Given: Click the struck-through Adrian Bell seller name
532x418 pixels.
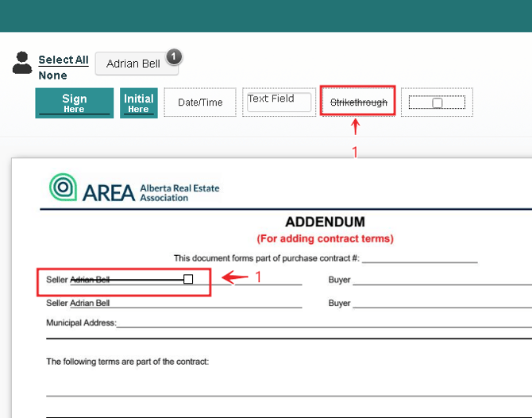Looking at the screenshot, I should coord(91,280).
